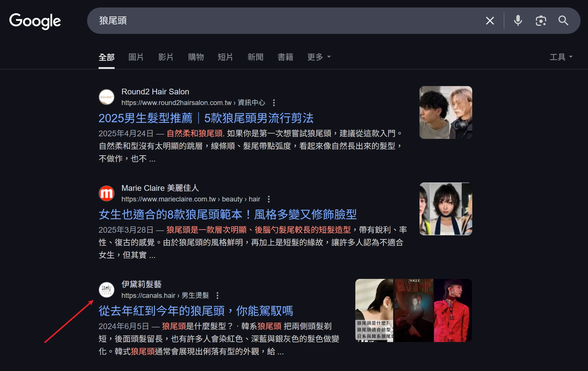The height and width of the screenshot is (371, 588).
Task: Switch to the 新聞 tab
Action: click(256, 57)
